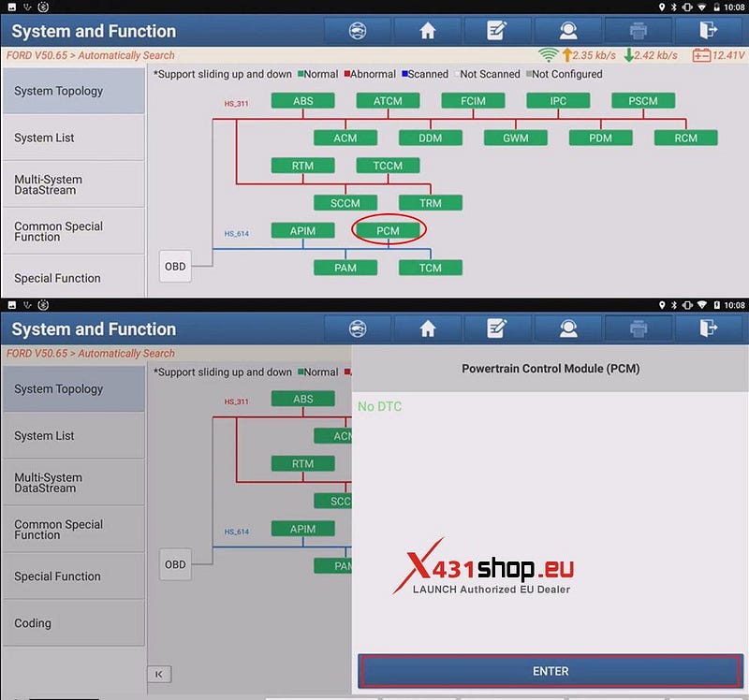749x700 pixels.
Task: Select the IPC module node
Action: [x=558, y=101]
